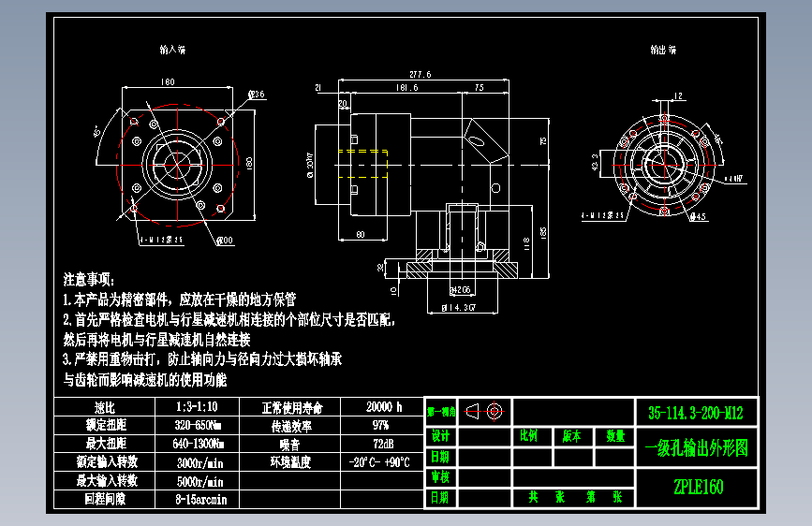812x526 pixels.
Task: Select the 640-1300Nm value
Action: coord(199,445)
